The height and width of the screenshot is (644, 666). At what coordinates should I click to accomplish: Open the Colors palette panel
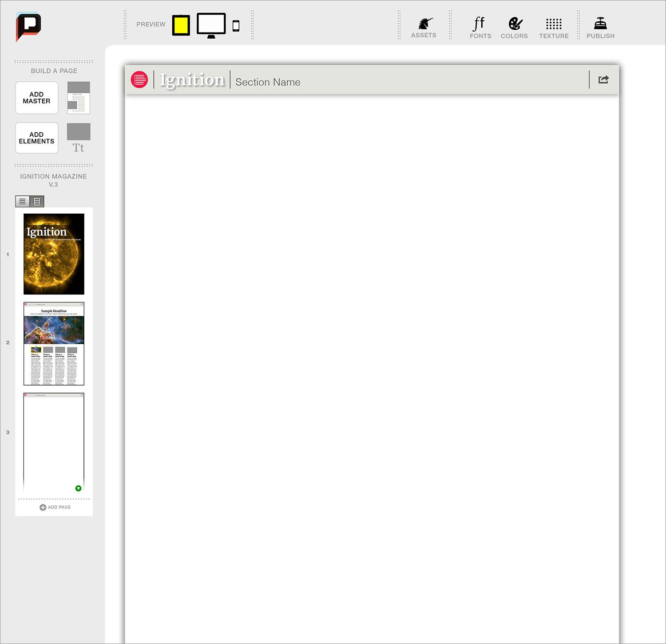pyautogui.click(x=514, y=28)
